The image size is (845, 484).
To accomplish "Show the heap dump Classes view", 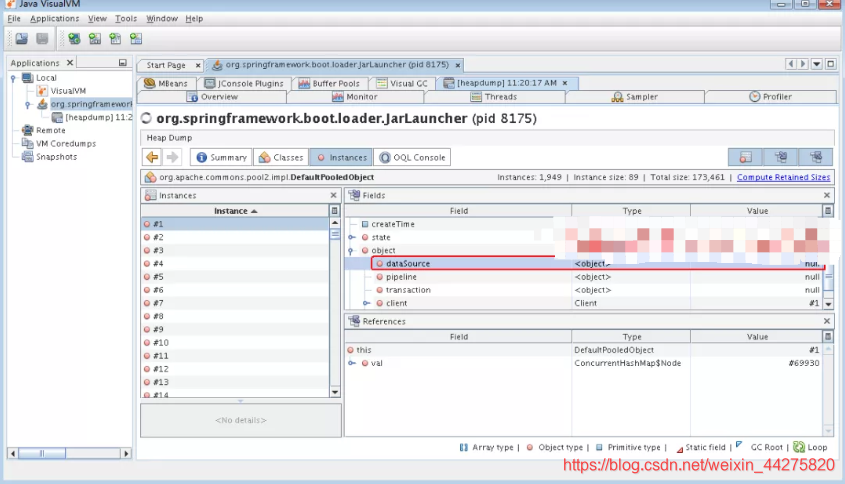I will [281, 157].
